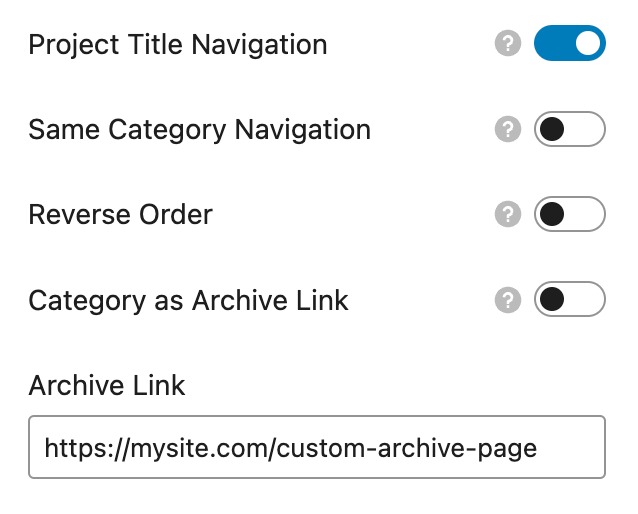The width and height of the screenshot is (638, 514).
Task: Click the Archive Link field label
Action: (x=107, y=385)
